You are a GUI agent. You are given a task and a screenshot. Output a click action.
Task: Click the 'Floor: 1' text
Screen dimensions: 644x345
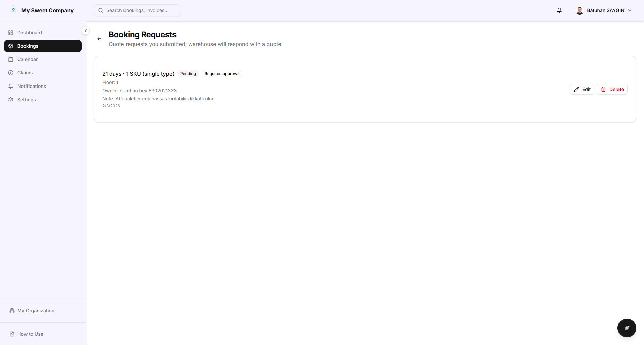tap(110, 82)
